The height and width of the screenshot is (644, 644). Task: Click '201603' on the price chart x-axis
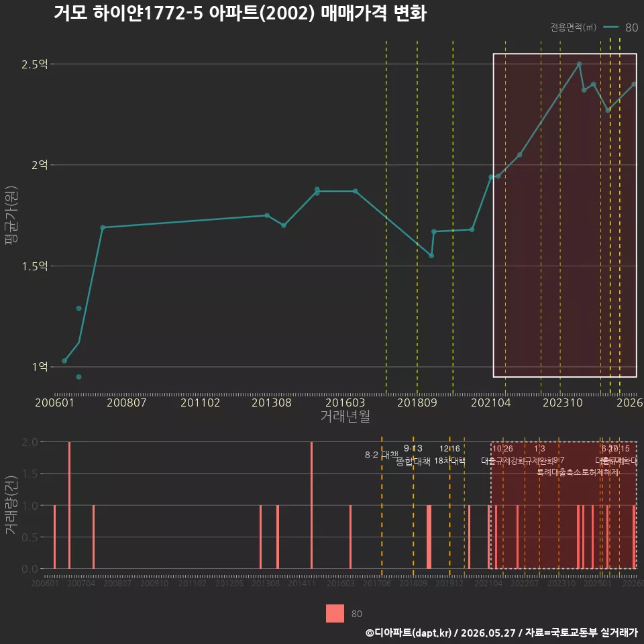click(345, 402)
